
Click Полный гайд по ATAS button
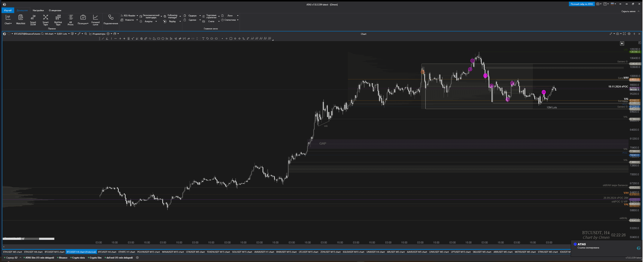[x=582, y=4]
